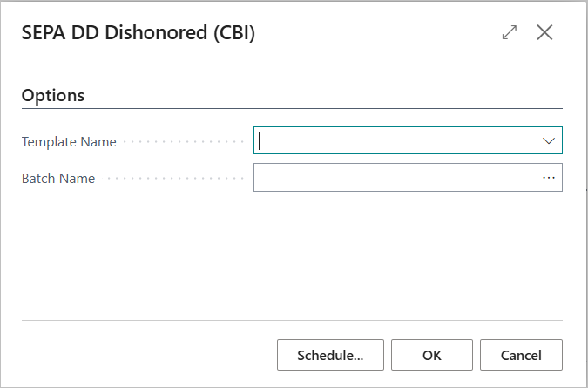The width and height of the screenshot is (588, 388).
Task: Cancel the SEPA DD Dishonored request
Action: tap(521, 355)
